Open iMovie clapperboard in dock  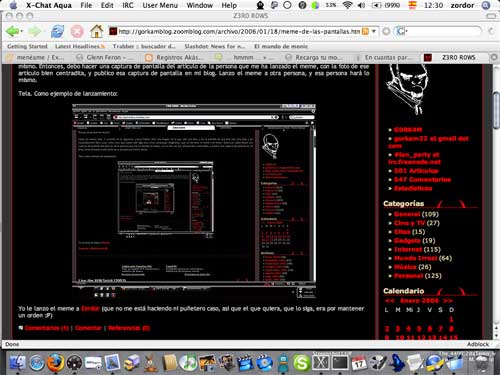click(245, 363)
